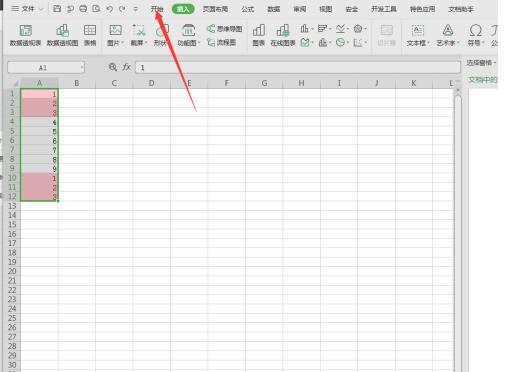The image size is (506, 372).
Task: Open 在线图表 online charts
Action: (x=283, y=35)
